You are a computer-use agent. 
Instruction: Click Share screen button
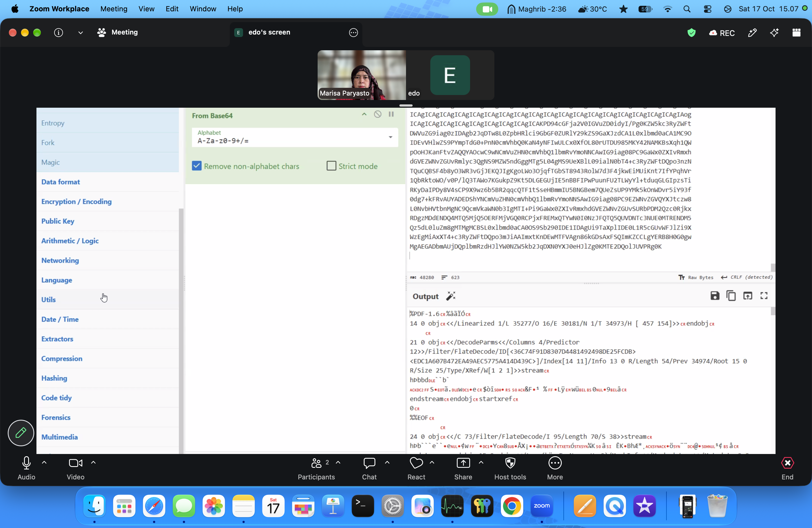pyautogui.click(x=463, y=469)
